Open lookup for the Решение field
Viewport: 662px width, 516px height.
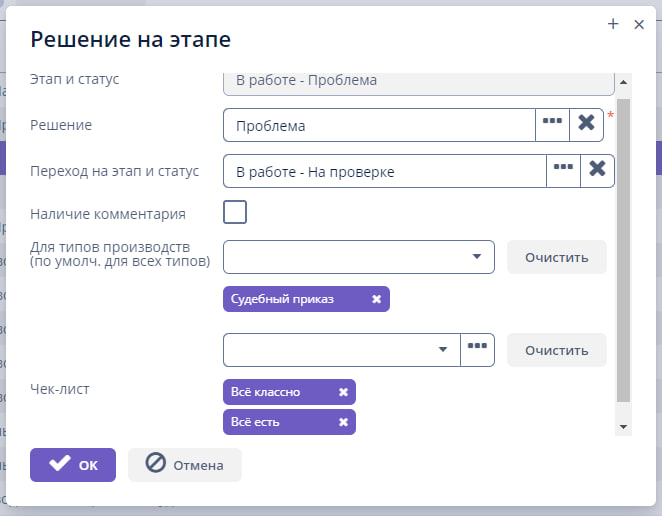(552, 125)
